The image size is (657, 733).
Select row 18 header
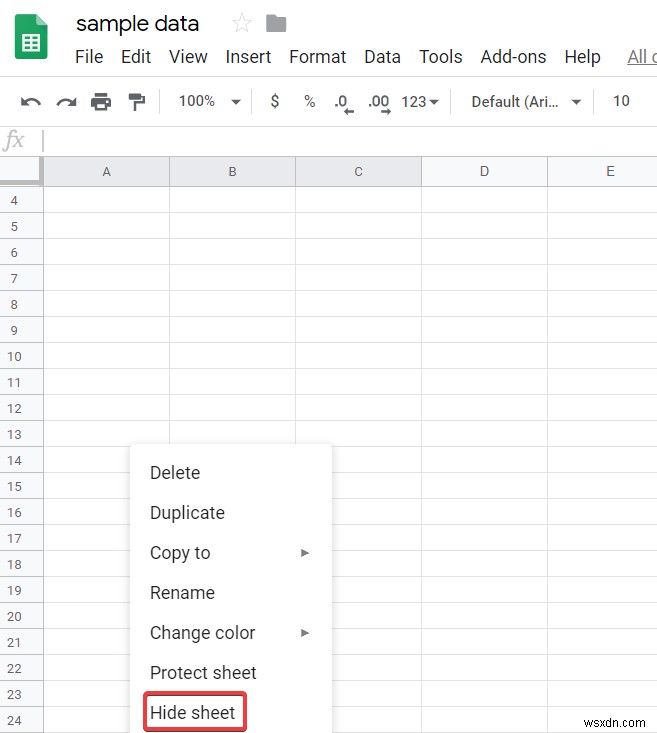(x=21, y=565)
